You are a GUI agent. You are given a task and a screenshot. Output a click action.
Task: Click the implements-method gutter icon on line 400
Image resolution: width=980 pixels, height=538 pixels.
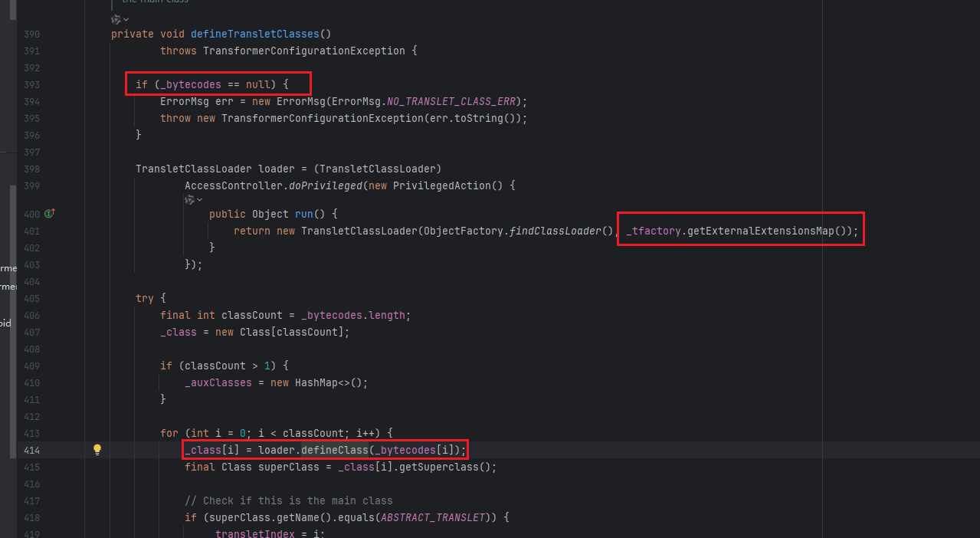(x=49, y=214)
